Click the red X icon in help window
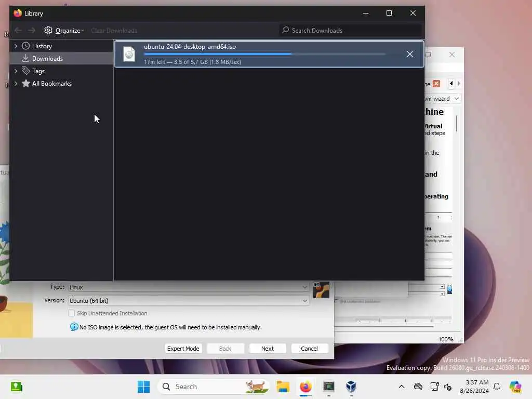Viewport: 532px width, 399px height. point(436,84)
